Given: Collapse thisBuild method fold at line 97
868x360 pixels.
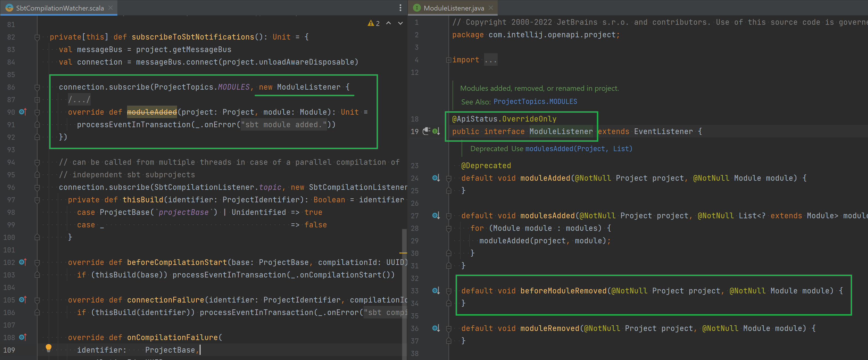Looking at the screenshot, I should click(38, 200).
